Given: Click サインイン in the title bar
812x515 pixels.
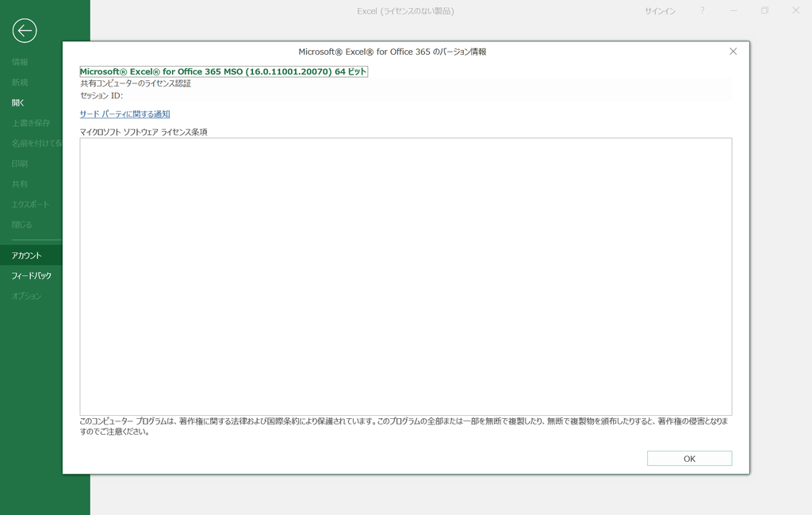Looking at the screenshot, I should tap(660, 11).
